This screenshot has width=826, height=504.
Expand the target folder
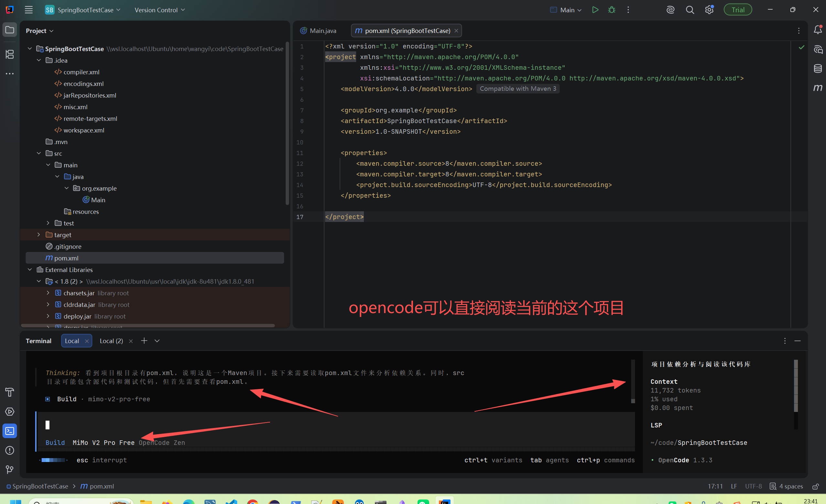tap(39, 235)
